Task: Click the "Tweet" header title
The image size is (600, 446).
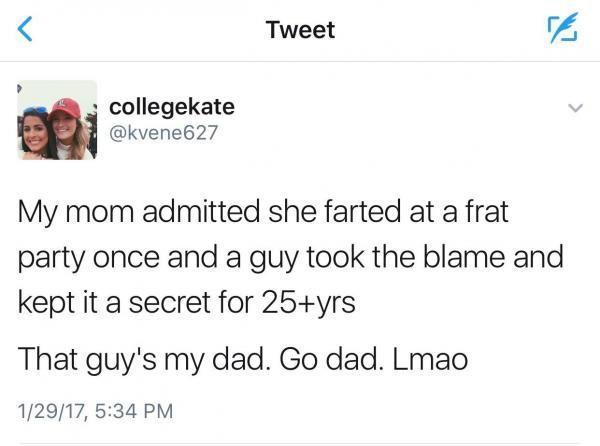Action: tap(300, 30)
